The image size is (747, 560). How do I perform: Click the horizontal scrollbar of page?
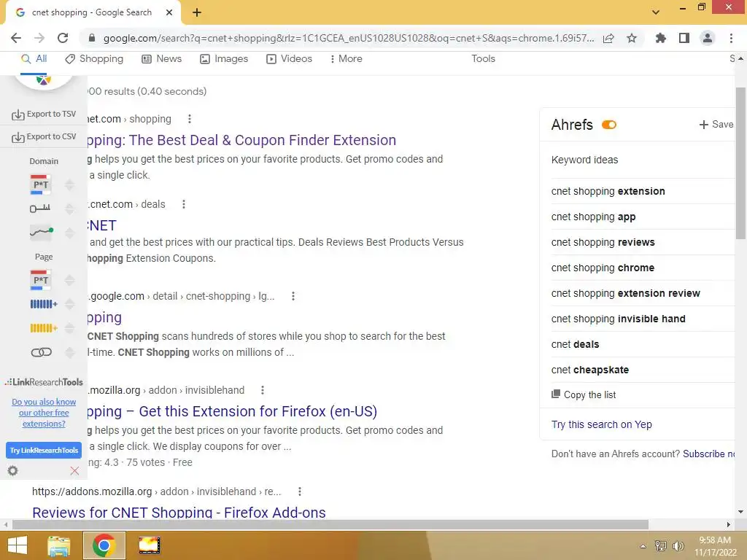pyautogui.click(x=330, y=525)
